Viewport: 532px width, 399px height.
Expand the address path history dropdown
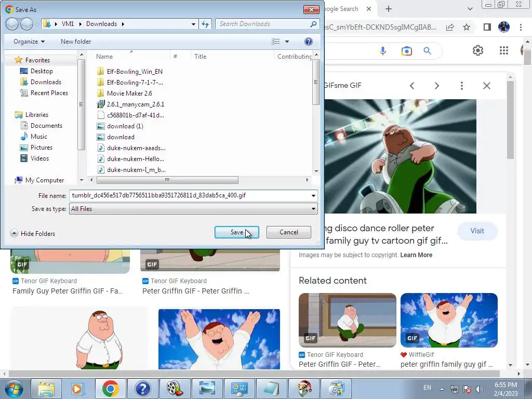(193, 24)
